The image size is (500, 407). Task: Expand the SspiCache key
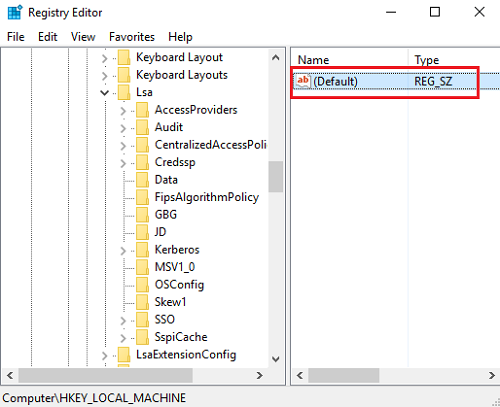point(123,338)
